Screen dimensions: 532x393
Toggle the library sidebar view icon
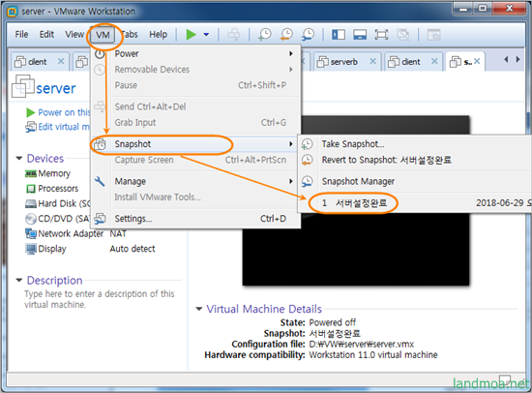(x=339, y=34)
